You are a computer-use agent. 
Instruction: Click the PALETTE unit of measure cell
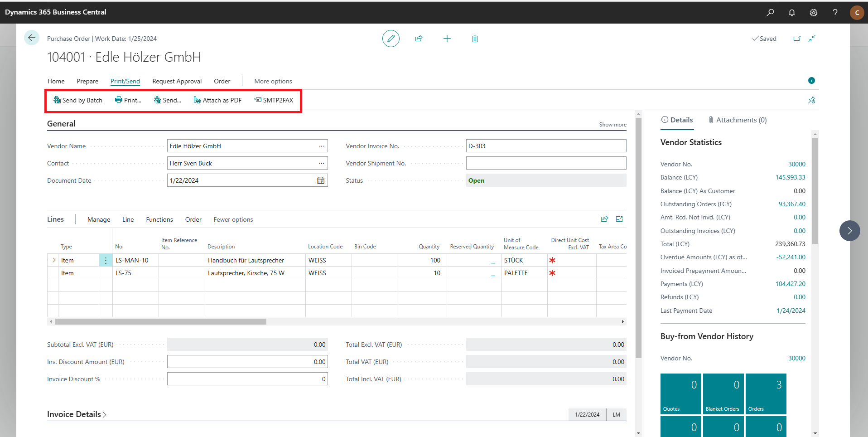coord(524,273)
